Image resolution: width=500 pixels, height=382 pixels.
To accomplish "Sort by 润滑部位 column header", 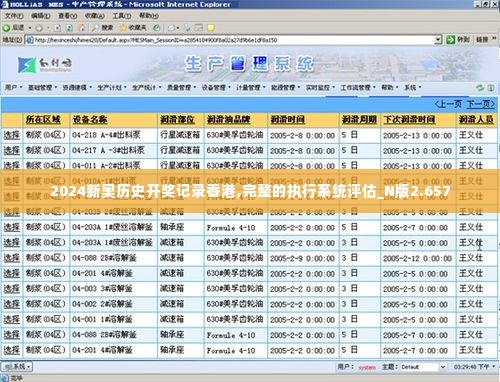I will [178, 119].
